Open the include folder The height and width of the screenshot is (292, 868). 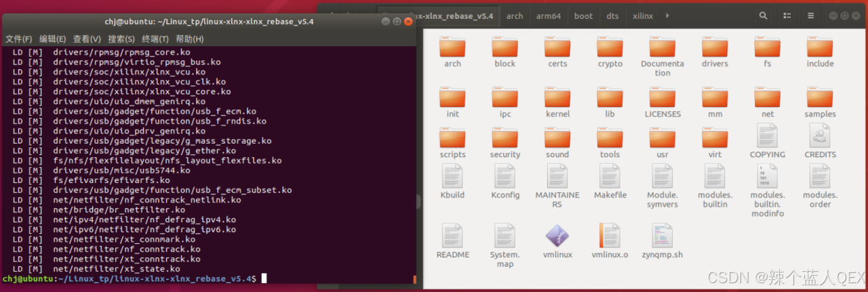coord(820,52)
